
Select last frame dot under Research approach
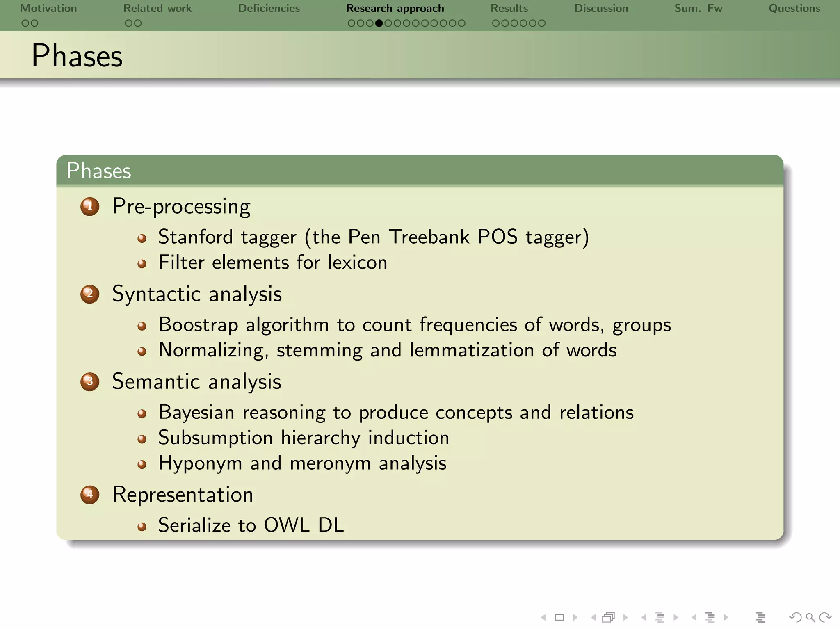(x=461, y=23)
